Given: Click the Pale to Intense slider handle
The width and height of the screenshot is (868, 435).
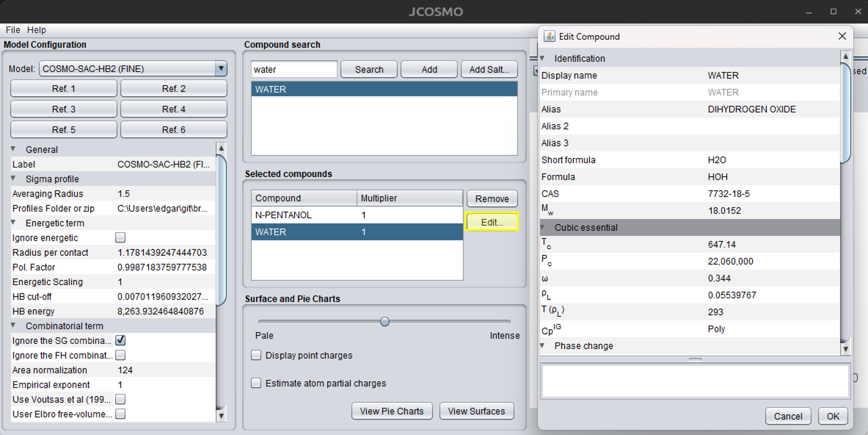Looking at the screenshot, I should point(385,321).
